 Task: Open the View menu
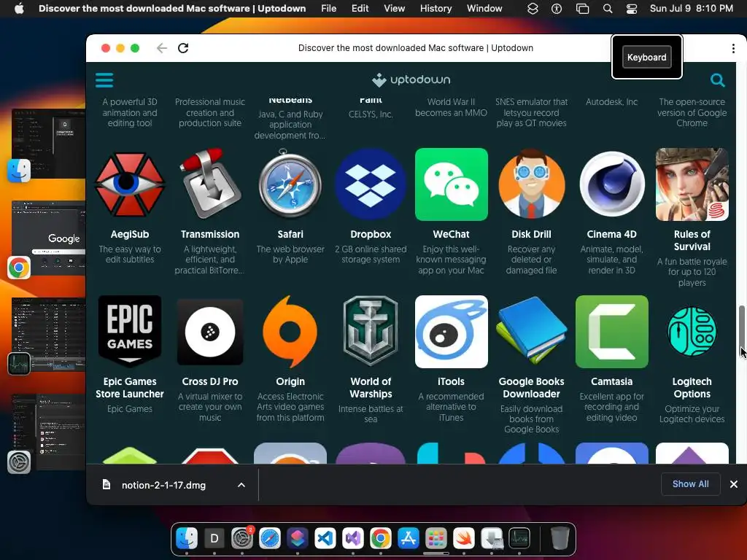click(x=394, y=9)
